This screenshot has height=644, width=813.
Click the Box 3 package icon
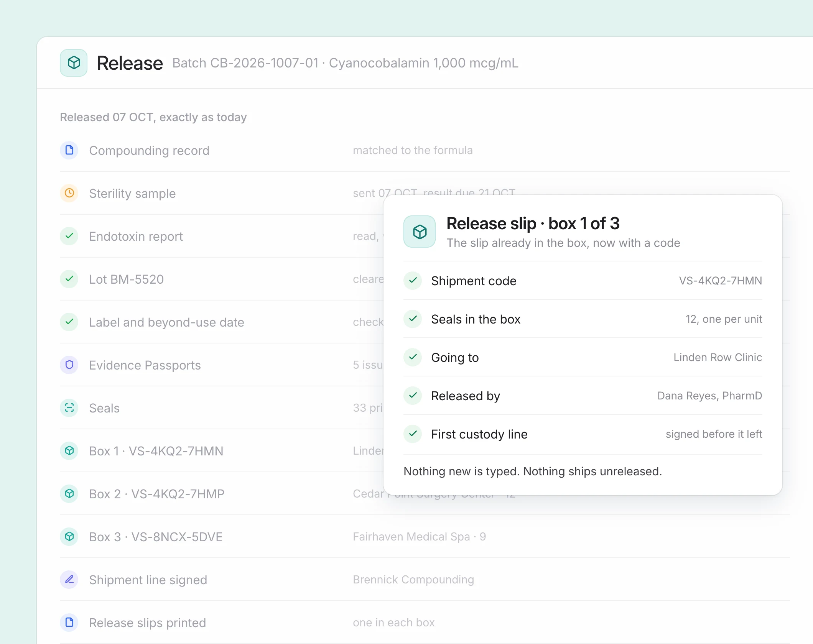tap(69, 537)
